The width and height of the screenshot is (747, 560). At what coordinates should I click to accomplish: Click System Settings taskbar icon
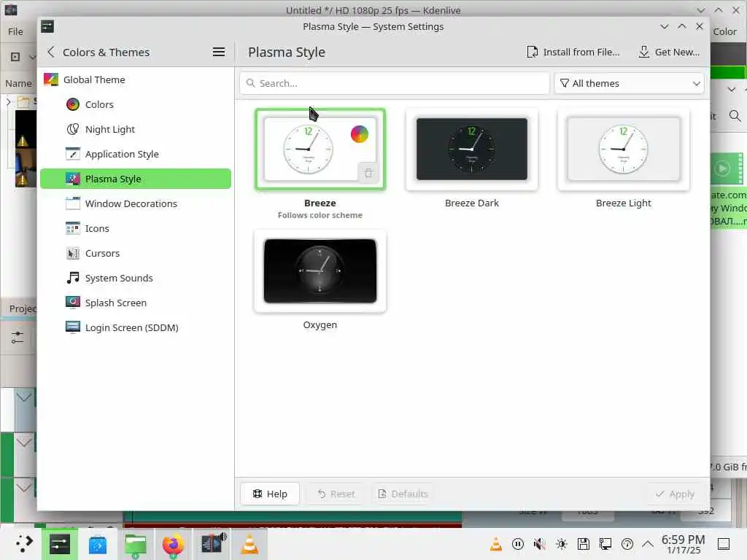point(60,544)
